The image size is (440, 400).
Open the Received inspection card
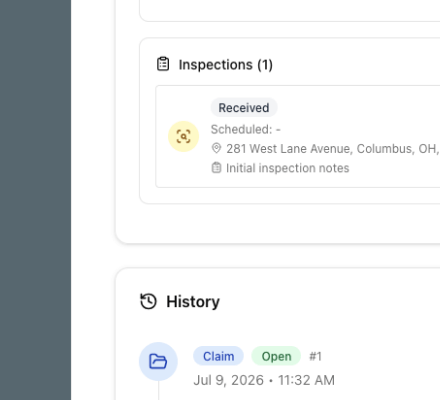coord(298,136)
